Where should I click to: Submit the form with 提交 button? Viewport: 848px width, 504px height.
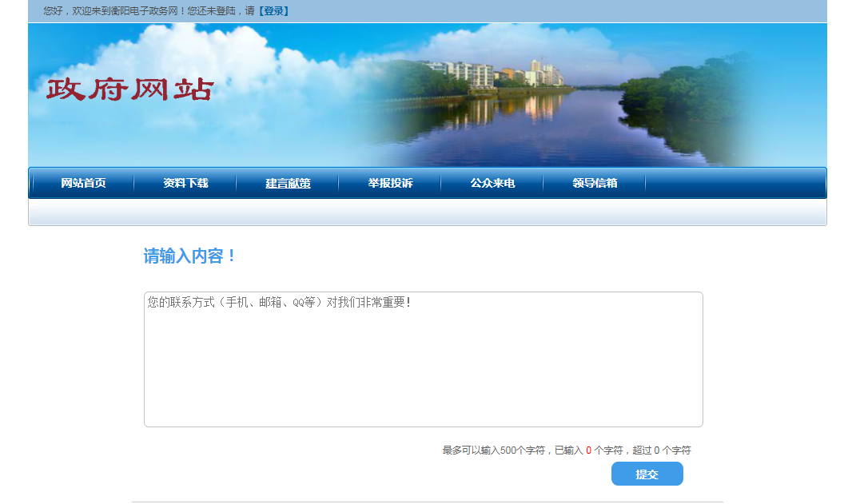[647, 474]
